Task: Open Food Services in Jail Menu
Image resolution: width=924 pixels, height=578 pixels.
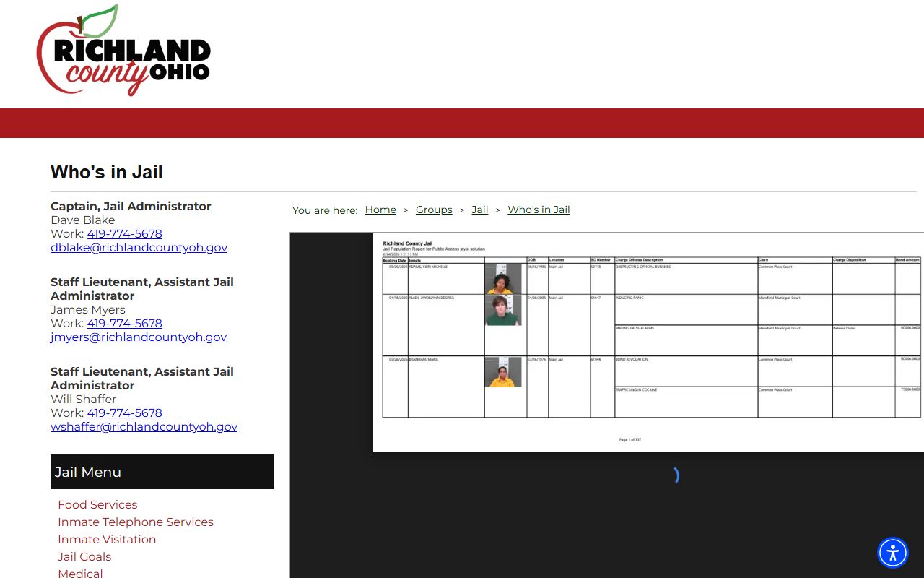Action: click(97, 504)
